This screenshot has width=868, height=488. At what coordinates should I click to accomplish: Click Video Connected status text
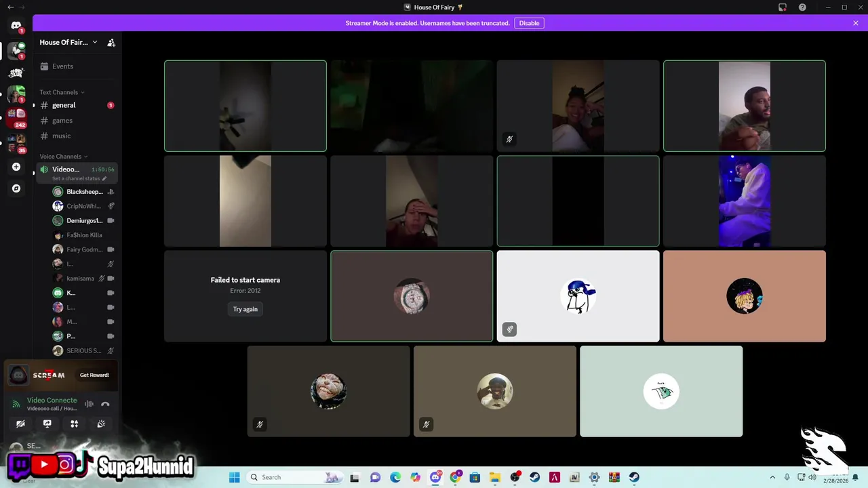click(x=52, y=401)
